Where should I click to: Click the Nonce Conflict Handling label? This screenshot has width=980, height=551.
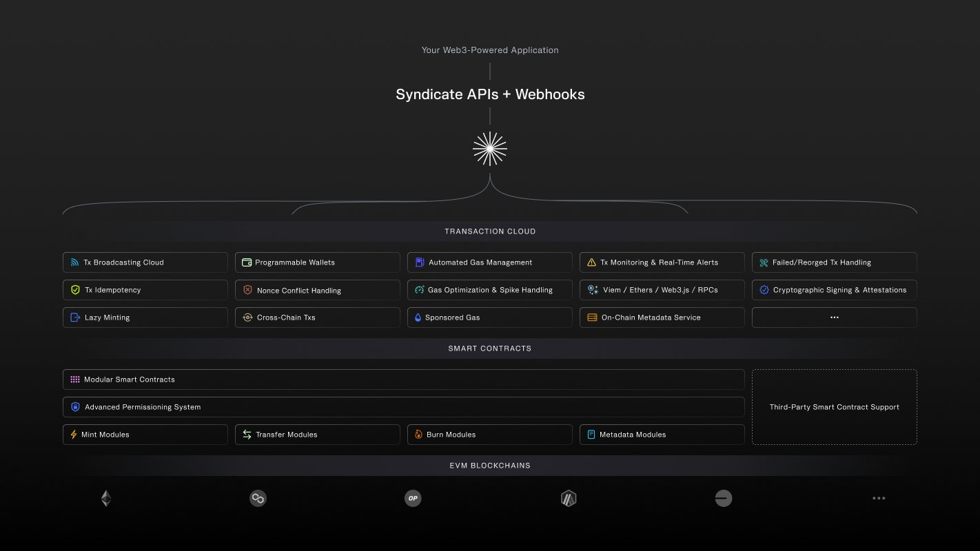pyautogui.click(x=299, y=291)
